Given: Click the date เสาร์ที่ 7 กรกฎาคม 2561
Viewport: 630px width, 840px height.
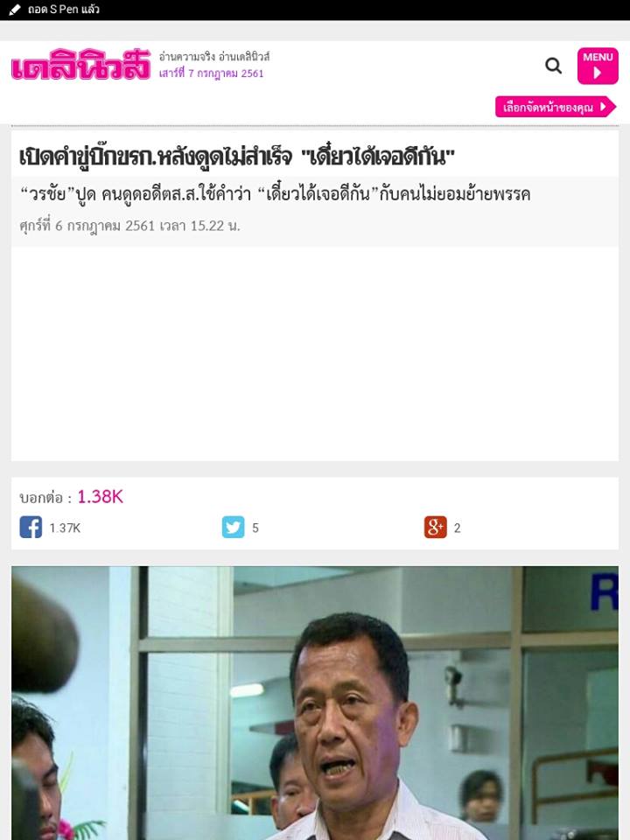Looking at the screenshot, I should tap(211, 73).
